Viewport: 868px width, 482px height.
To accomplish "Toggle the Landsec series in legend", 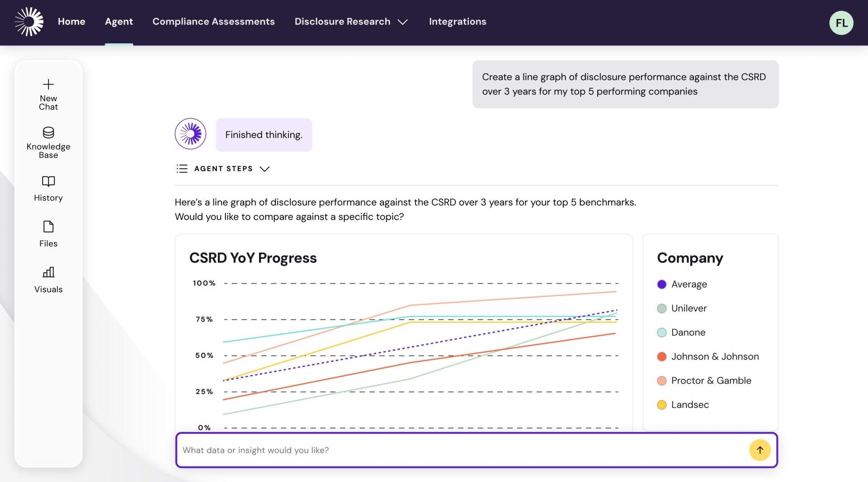I will pyautogui.click(x=689, y=405).
